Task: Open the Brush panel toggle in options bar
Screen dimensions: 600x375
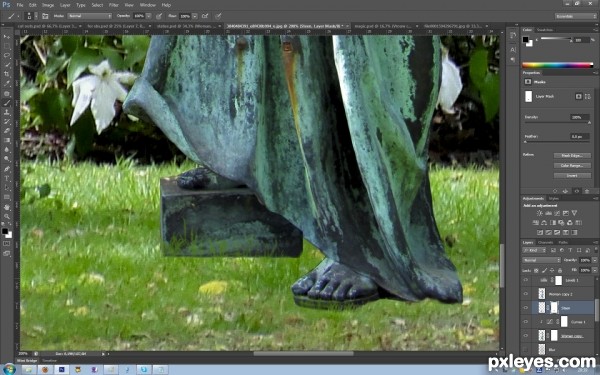Action: click(45, 16)
